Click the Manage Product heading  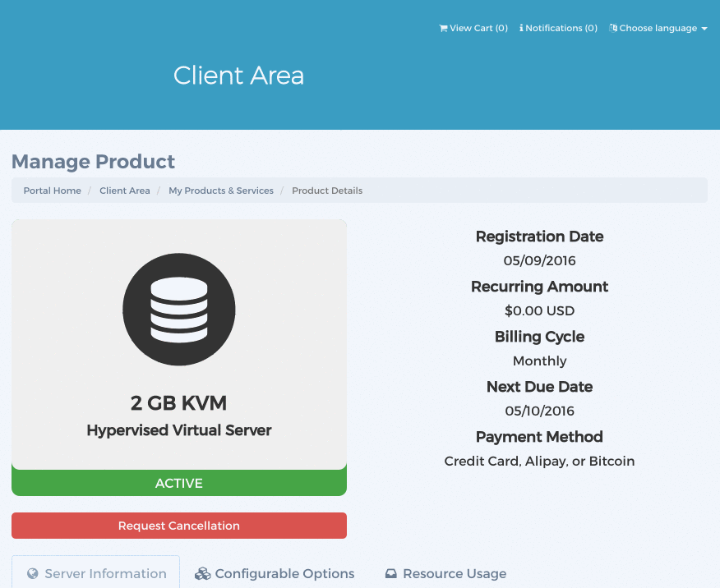tap(93, 162)
